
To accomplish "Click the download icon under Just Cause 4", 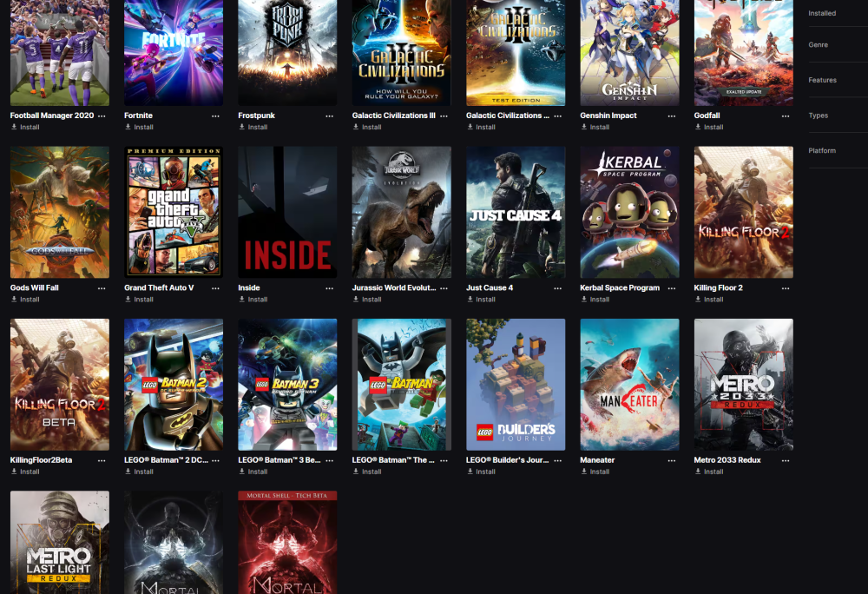I will [470, 300].
